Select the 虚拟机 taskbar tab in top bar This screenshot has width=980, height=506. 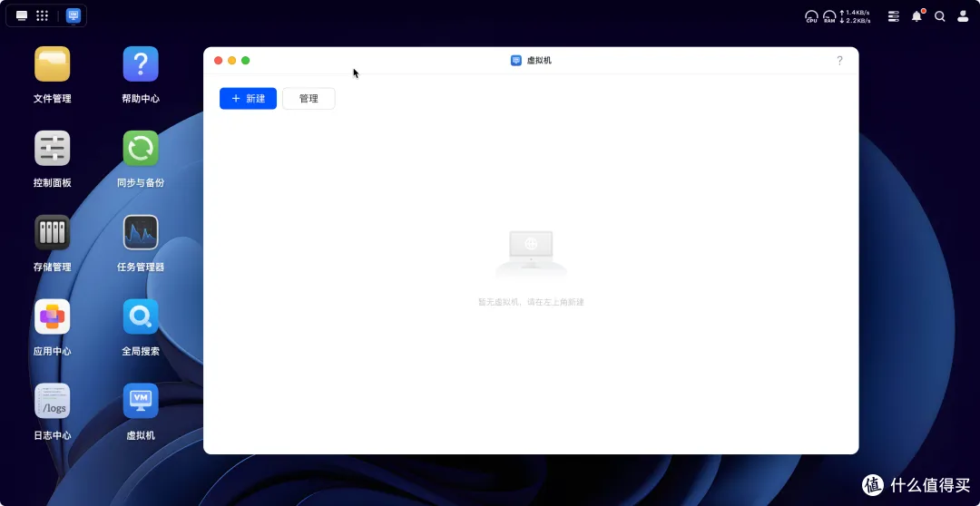[73, 15]
